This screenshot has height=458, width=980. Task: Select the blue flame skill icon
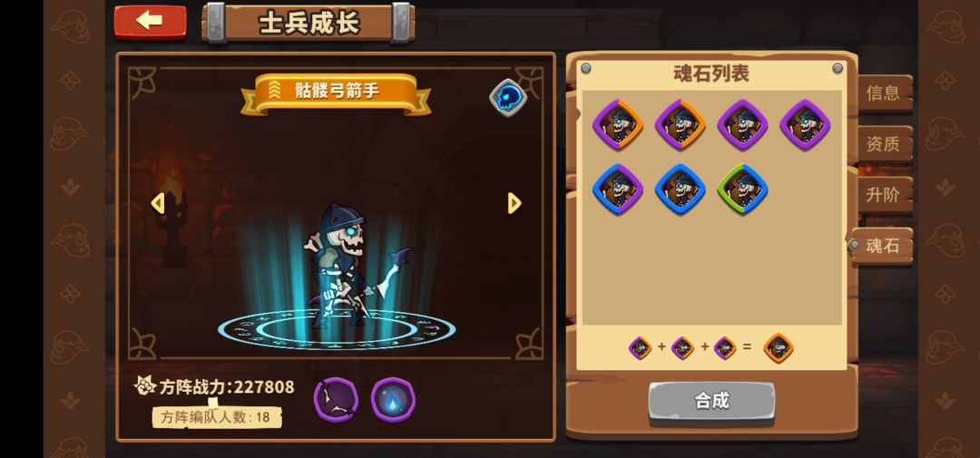(393, 400)
